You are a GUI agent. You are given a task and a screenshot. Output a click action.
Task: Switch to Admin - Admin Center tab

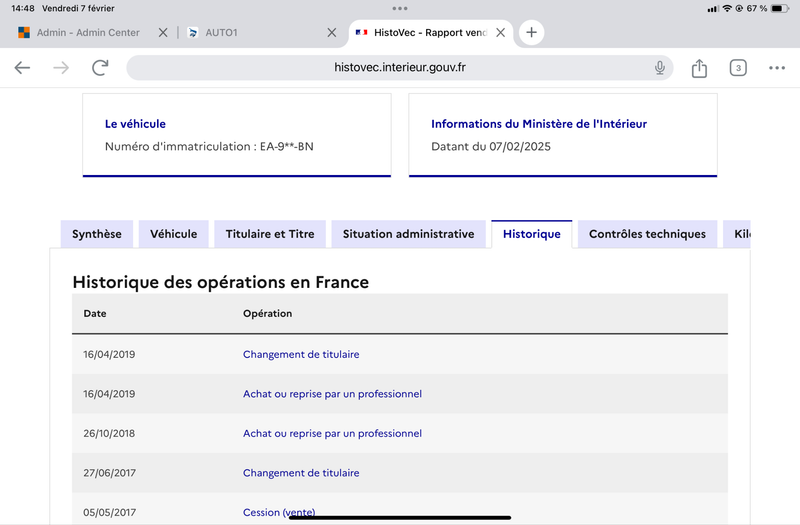click(88, 33)
